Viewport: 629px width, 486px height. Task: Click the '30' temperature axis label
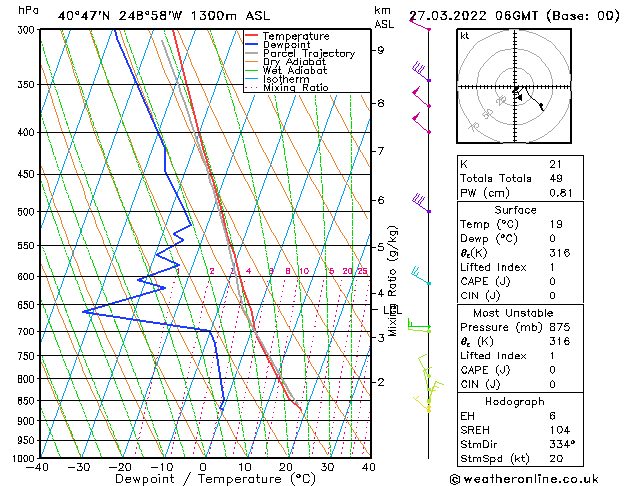[x=327, y=467]
